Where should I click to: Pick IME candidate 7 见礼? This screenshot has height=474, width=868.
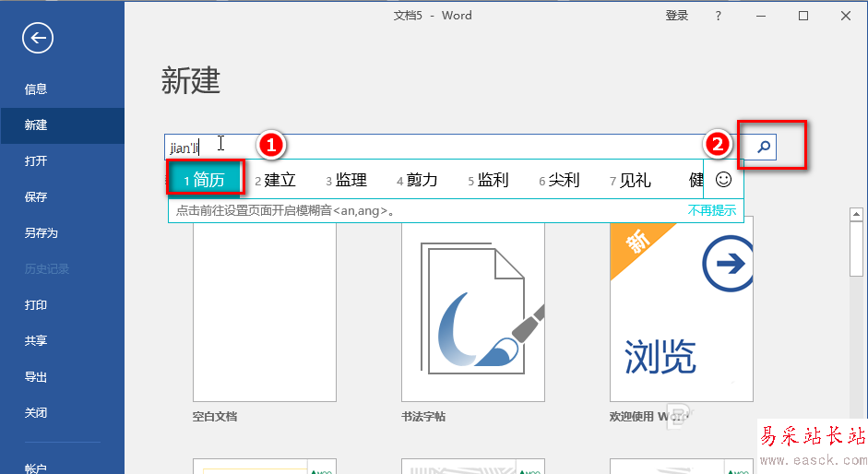[x=630, y=180]
